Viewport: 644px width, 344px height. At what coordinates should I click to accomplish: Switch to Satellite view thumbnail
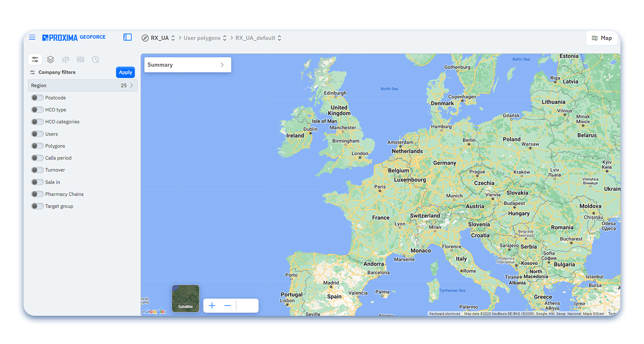[x=186, y=298]
